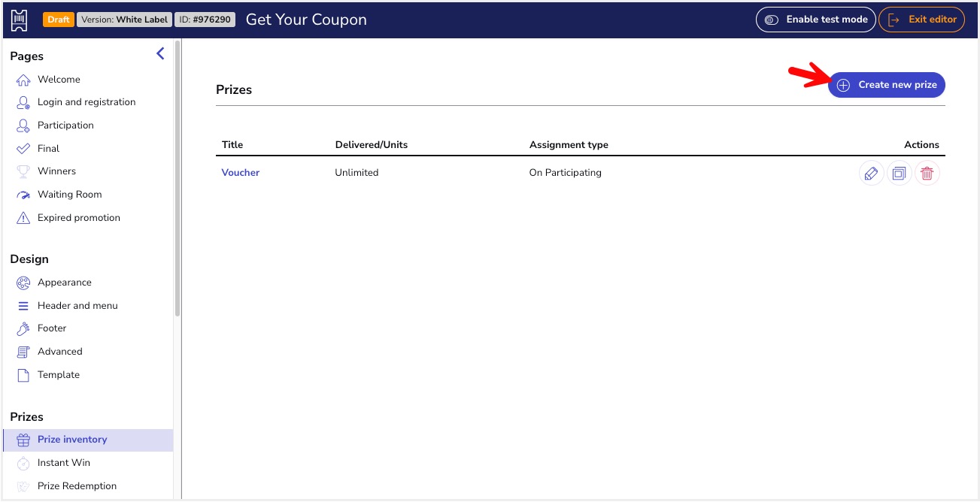Image resolution: width=980 pixels, height=502 pixels.
Task: Duplicate the Voucher prize
Action: pyautogui.click(x=899, y=173)
